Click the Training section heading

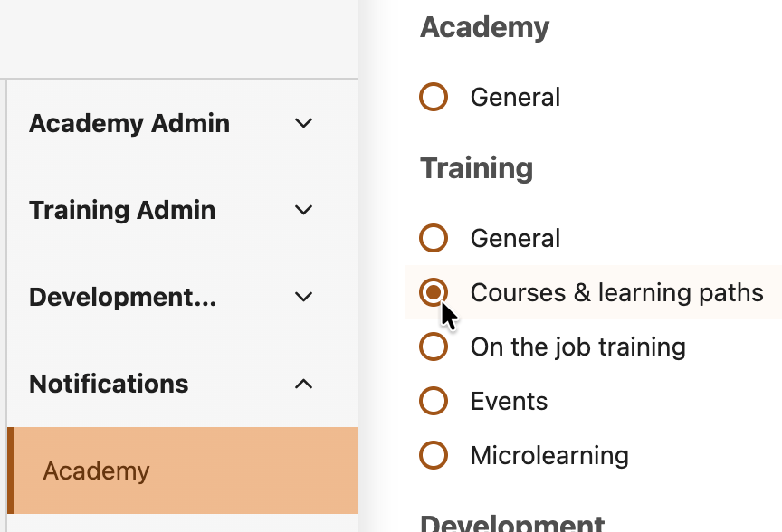coord(476,168)
